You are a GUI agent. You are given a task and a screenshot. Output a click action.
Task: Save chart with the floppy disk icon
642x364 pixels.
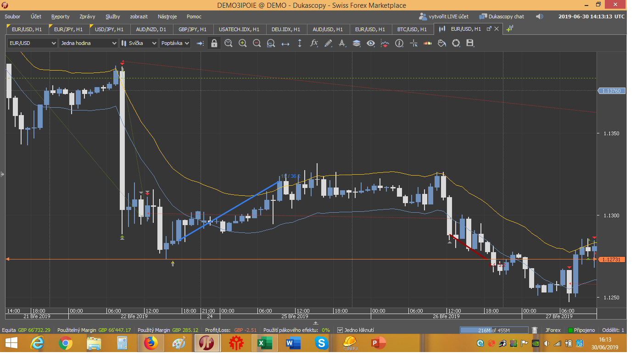coord(470,43)
